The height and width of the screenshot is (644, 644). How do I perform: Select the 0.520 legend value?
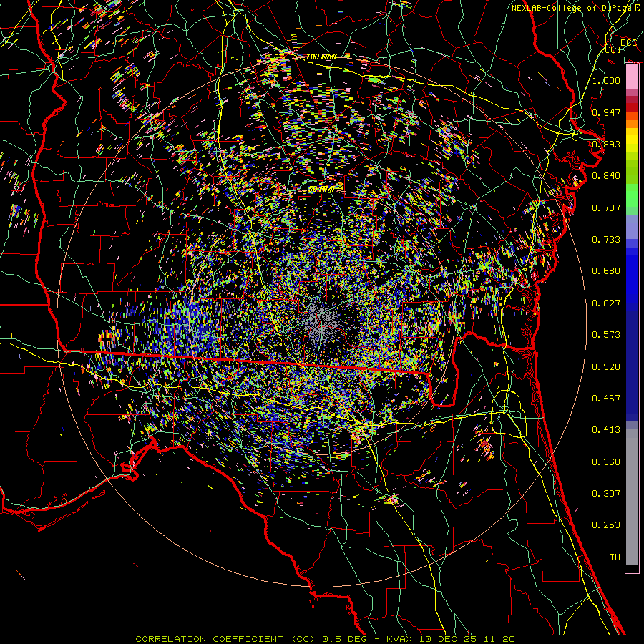pyautogui.click(x=606, y=367)
